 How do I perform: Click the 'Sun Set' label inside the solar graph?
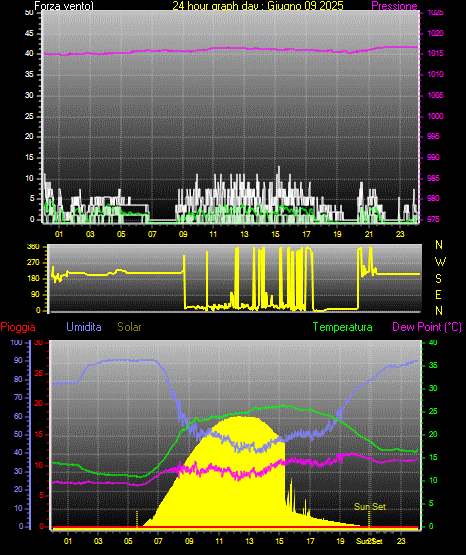pos(370,507)
